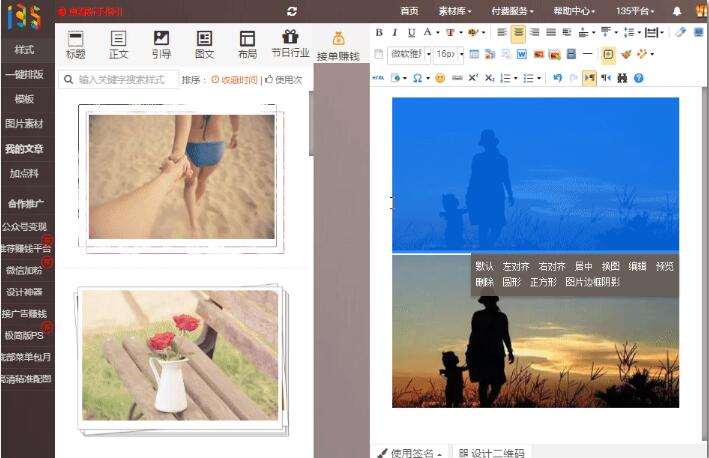
Task: Toggle center text alignment
Action: 518,33
